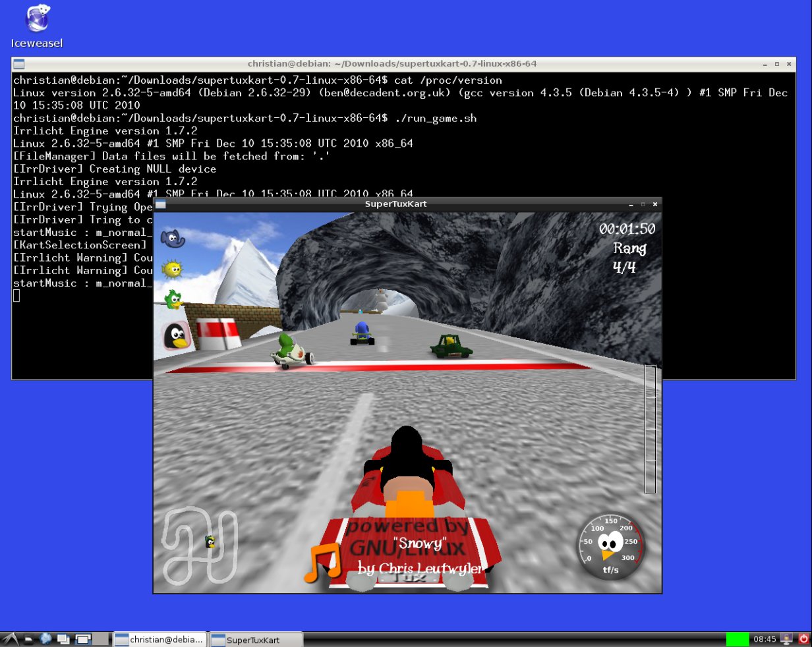
Task: Click the 08:45 panel clock
Action: pyautogui.click(x=765, y=639)
